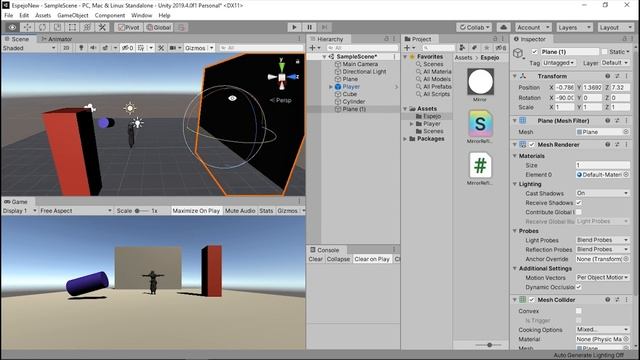Image resolution: width=640 pixels, height=360 pixels.
Task: Open the Shaded draw mode dropdown
Action: pos(29,48)
